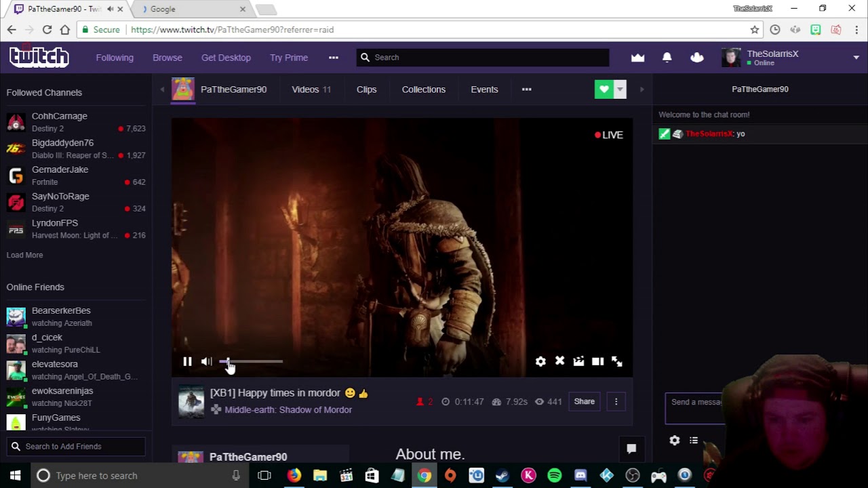Share the stream

point(585,402)
